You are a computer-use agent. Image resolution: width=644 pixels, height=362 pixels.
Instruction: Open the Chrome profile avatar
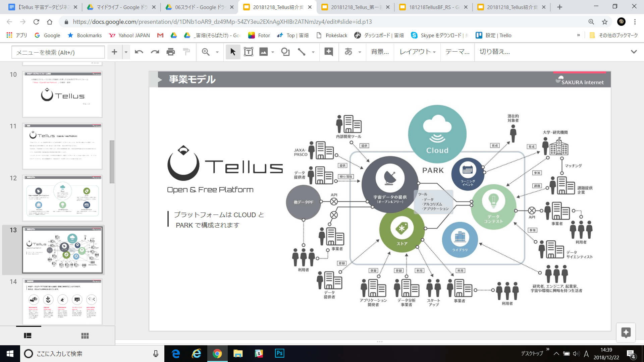click(621, 22)
